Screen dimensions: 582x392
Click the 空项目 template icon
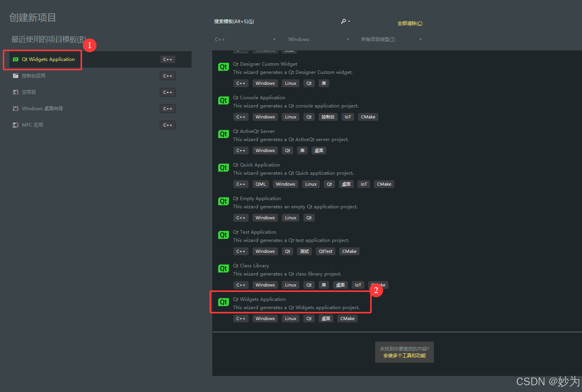pos(16,92)
